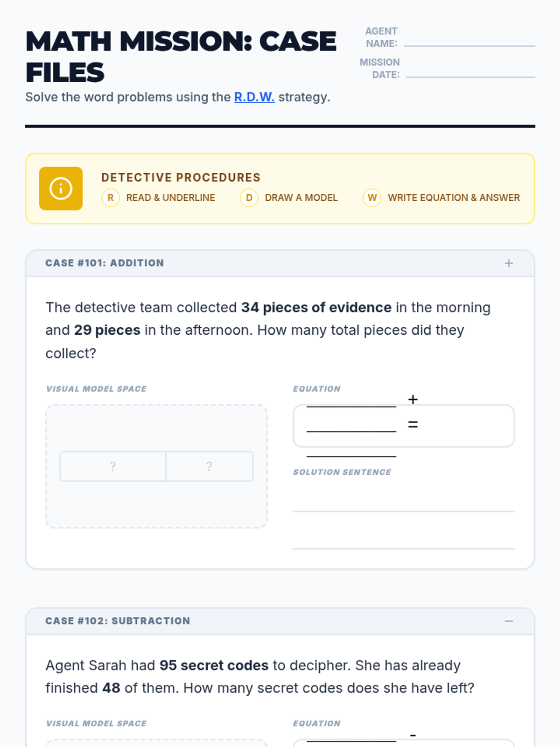Click the W circle badge icon
The width and height of the screenshot is (560, 747).
pos(372,198)
